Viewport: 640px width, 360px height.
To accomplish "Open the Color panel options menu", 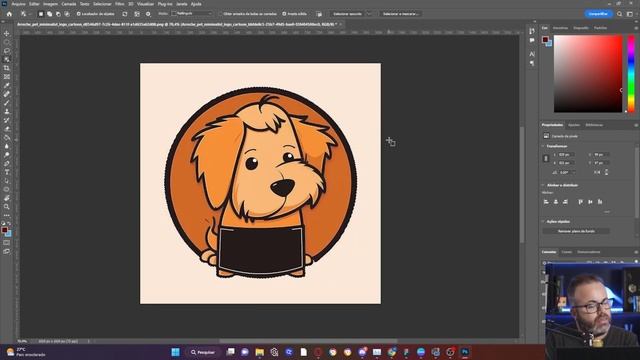I will coord(636,28).
